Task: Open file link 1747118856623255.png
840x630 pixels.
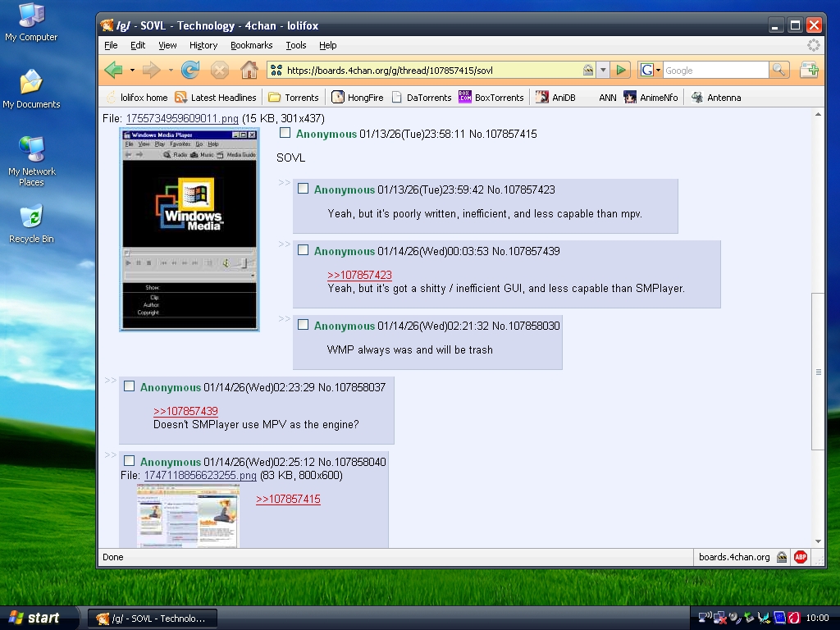Action: point(200,475)
